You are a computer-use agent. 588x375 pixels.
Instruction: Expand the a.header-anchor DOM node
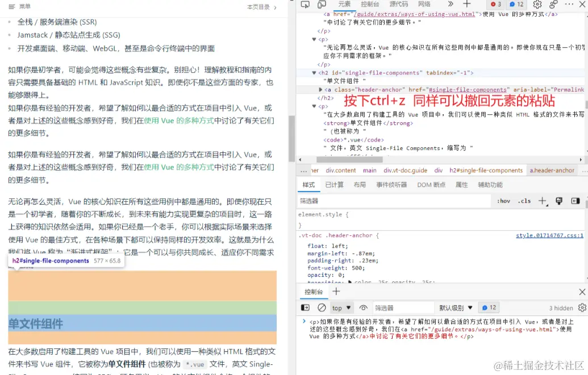320,90
